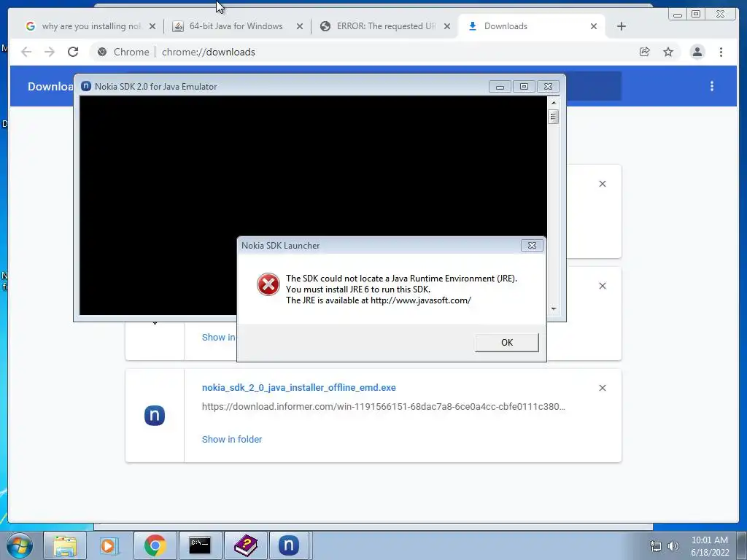Click the taskbar clock showing 10:01 AM
The image size is (747, 560).
[710, 546]
